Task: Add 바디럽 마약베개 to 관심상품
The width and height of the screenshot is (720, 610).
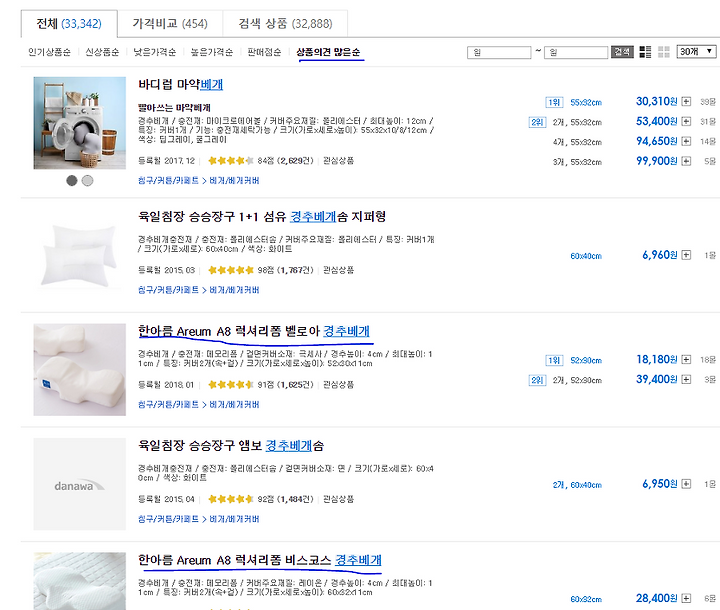Action: coord(338,161)
